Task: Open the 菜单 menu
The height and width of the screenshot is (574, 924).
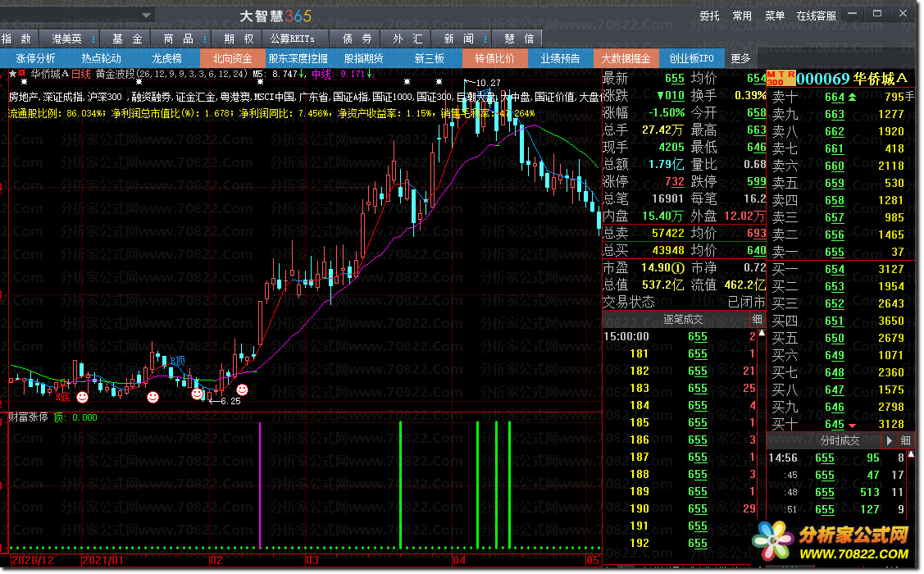Action: pyautogui.click(x=775, y=16)
